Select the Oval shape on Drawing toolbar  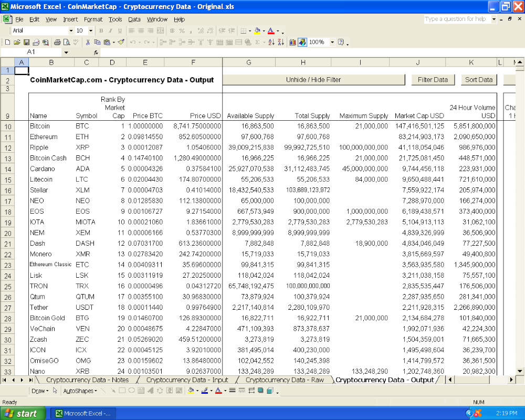pyautogui.click(x=132, y=391)
